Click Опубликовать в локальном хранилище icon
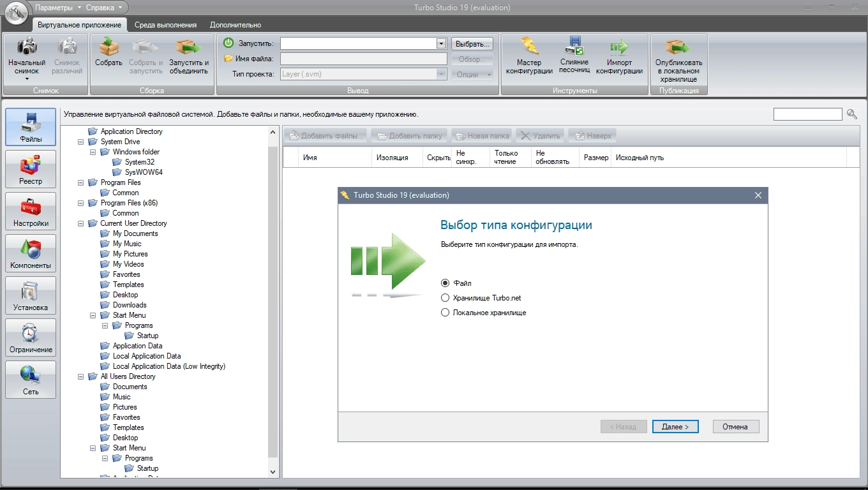 (x=678, y=47)
